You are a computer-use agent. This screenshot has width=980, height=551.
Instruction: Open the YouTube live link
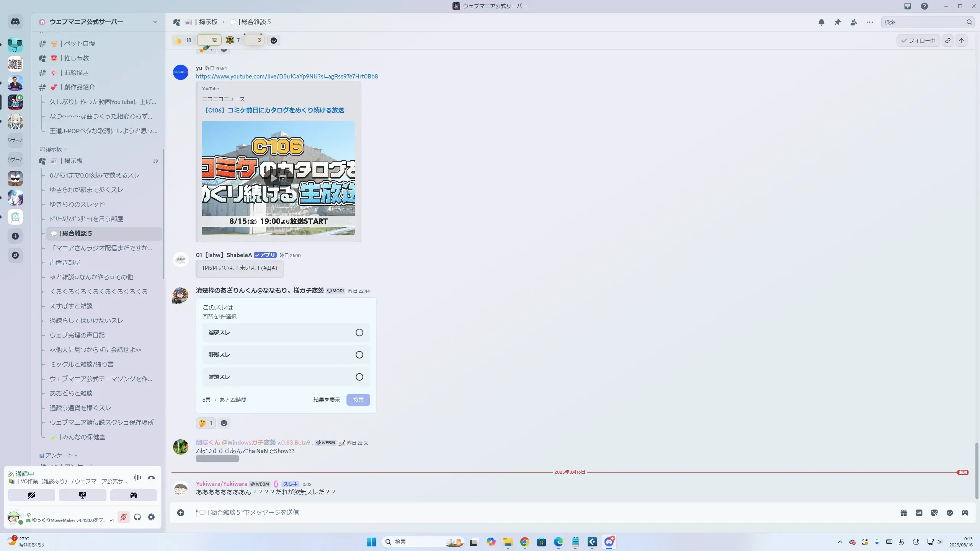(287, 77)
